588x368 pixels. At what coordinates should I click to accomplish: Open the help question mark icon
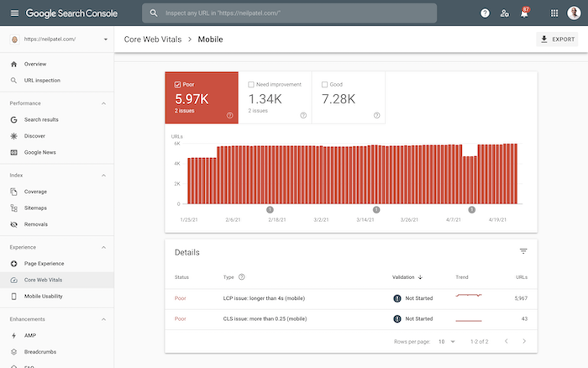[485, 13]
